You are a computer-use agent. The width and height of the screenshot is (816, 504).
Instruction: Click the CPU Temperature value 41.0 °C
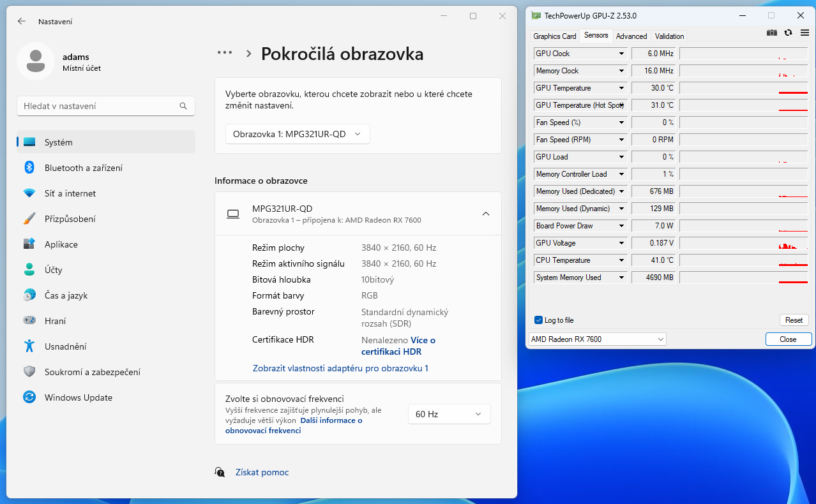point(654,260)
